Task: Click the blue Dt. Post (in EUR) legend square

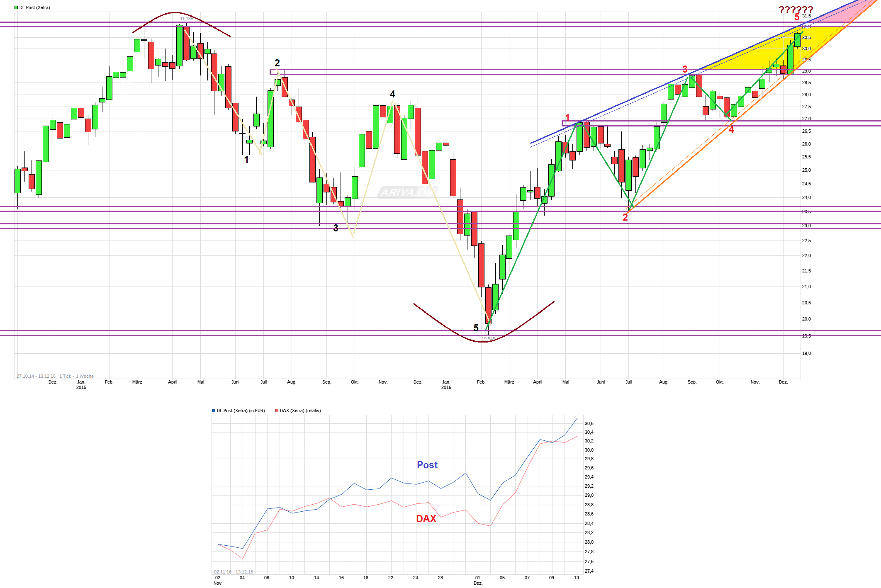Action: tap(214, 411)
